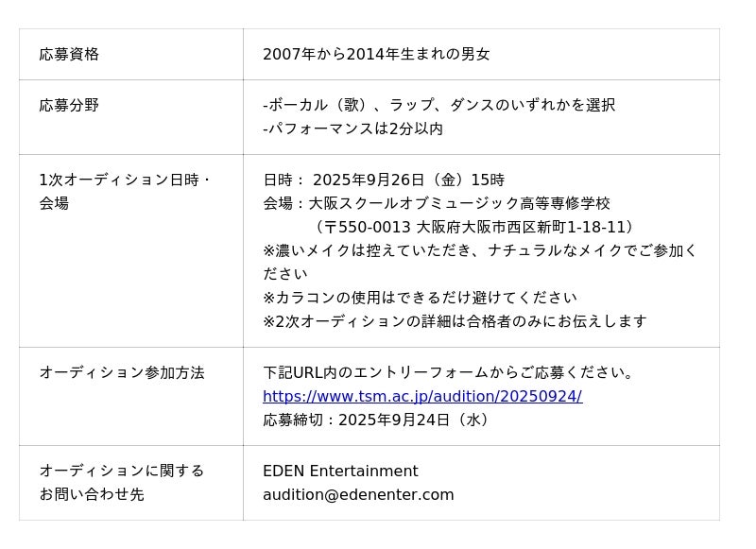Screen dimensions: 756x549
Task: Click the 応募資格 row label
Action: coord(69,55)
